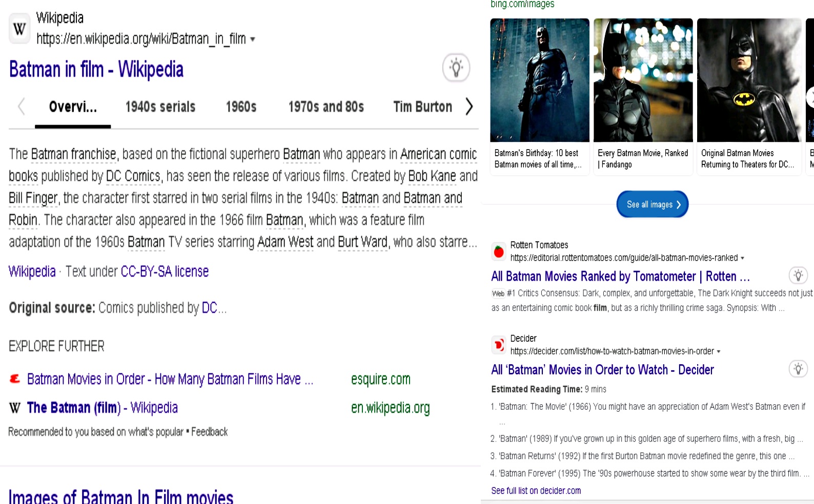Image resolution: width=814 pixels, height=504 pixels.
Task: Switch to the 1940s serials tab
Action: [160, 107]
